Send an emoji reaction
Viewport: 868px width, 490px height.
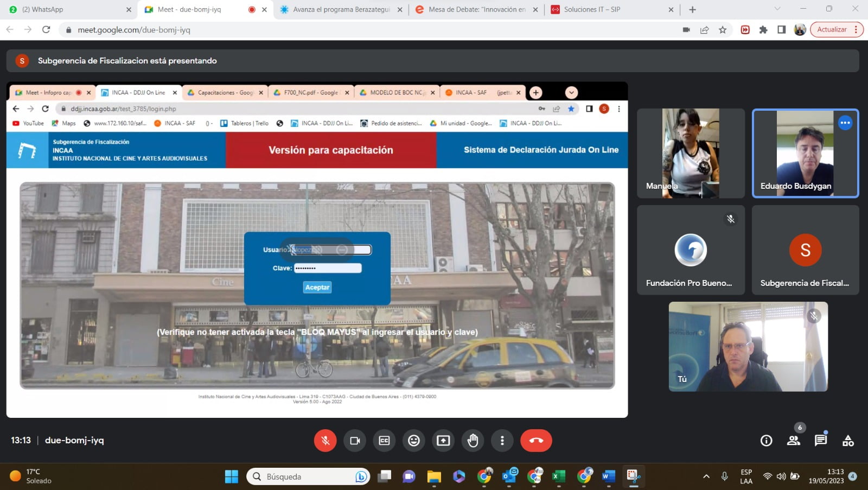(414, 441)
